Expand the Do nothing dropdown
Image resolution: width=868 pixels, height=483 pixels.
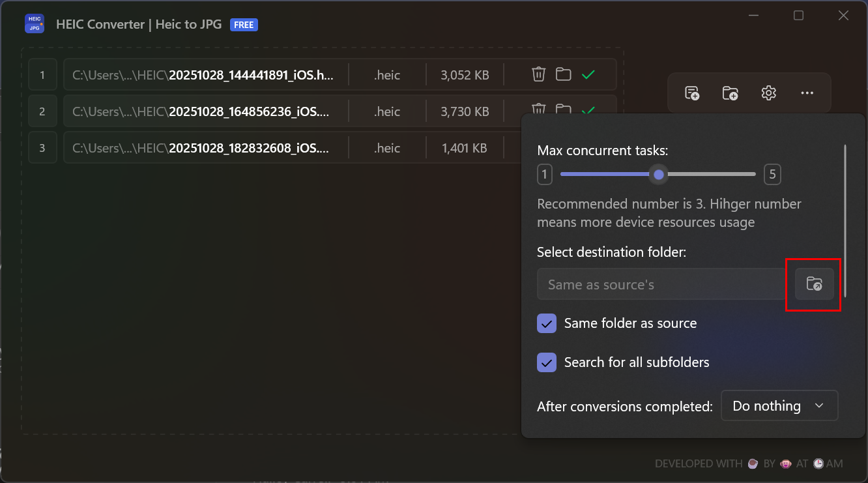[779, 405]
